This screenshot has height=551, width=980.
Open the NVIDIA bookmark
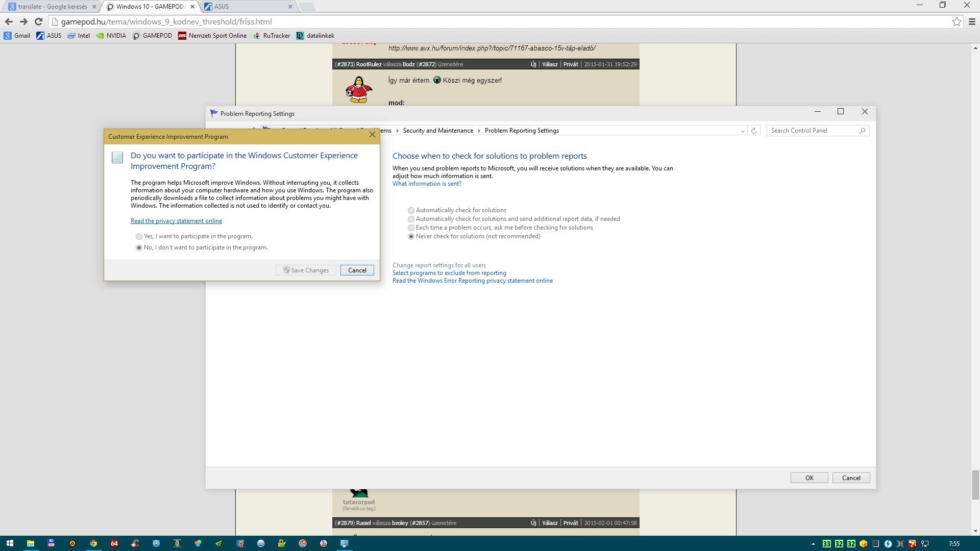[111, 36]
